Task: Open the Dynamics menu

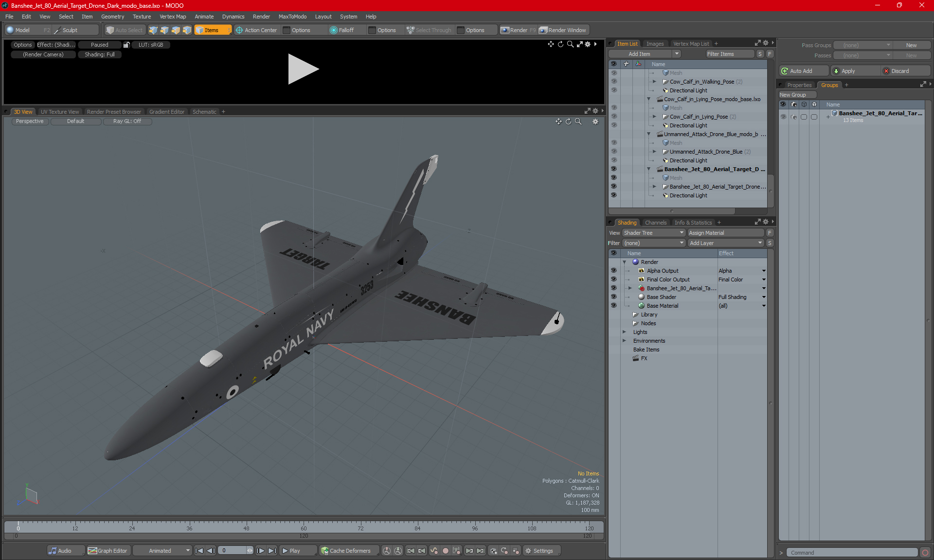Action: pos(233,17)
